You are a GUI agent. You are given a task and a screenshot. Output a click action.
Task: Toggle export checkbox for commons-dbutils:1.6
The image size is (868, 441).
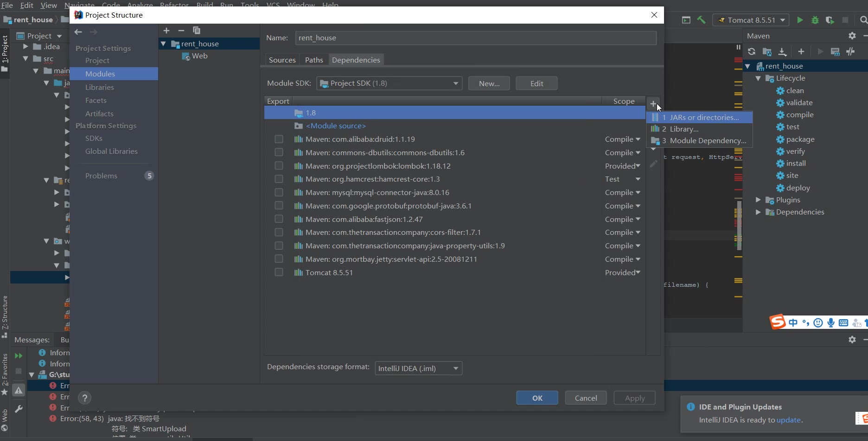point(279,152)
